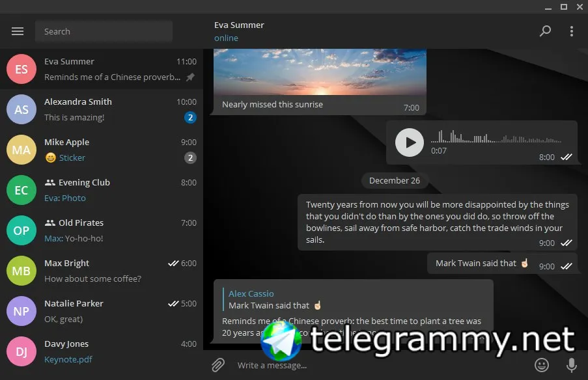Close the Telegram window
Screen dimensions: 588x380
point(580,7)
